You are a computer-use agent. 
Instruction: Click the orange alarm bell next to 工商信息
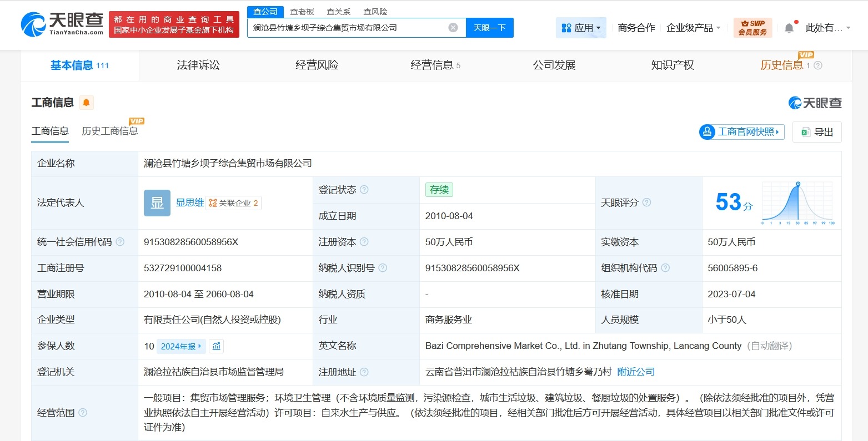(x=86, y=102)
